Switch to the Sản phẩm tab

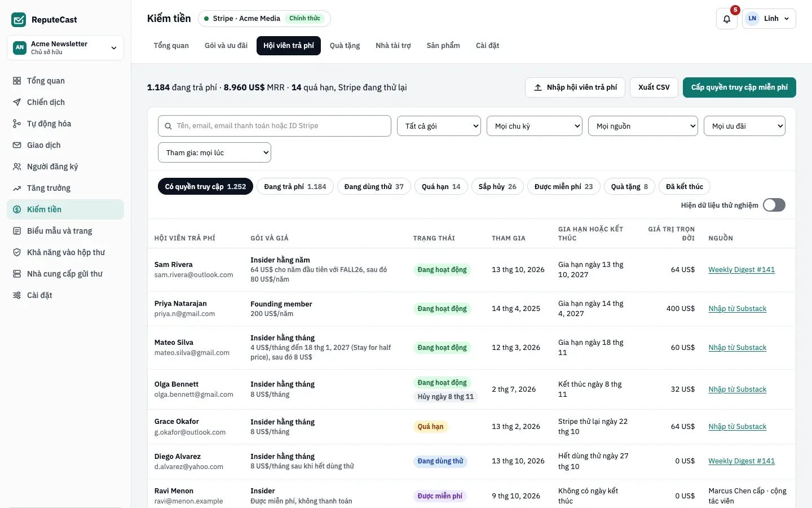[443, 46]
